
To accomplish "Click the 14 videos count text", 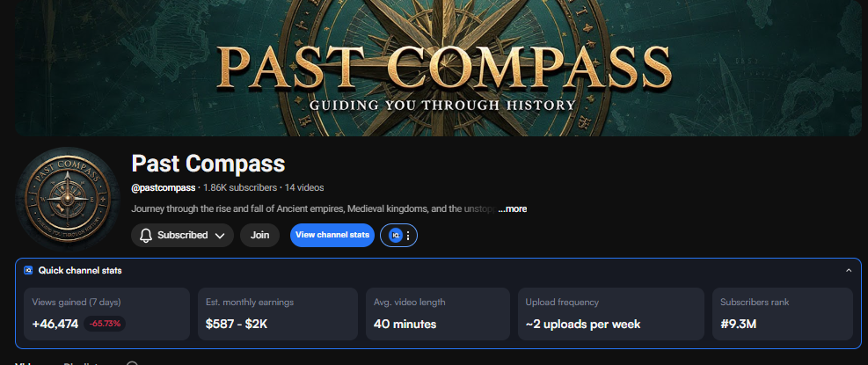I will (304, 187).
